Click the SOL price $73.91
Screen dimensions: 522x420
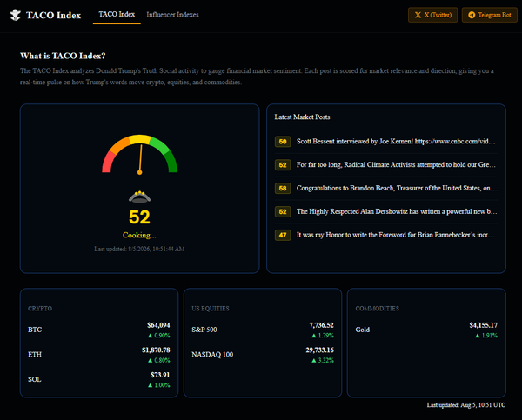tap(160, 375)
